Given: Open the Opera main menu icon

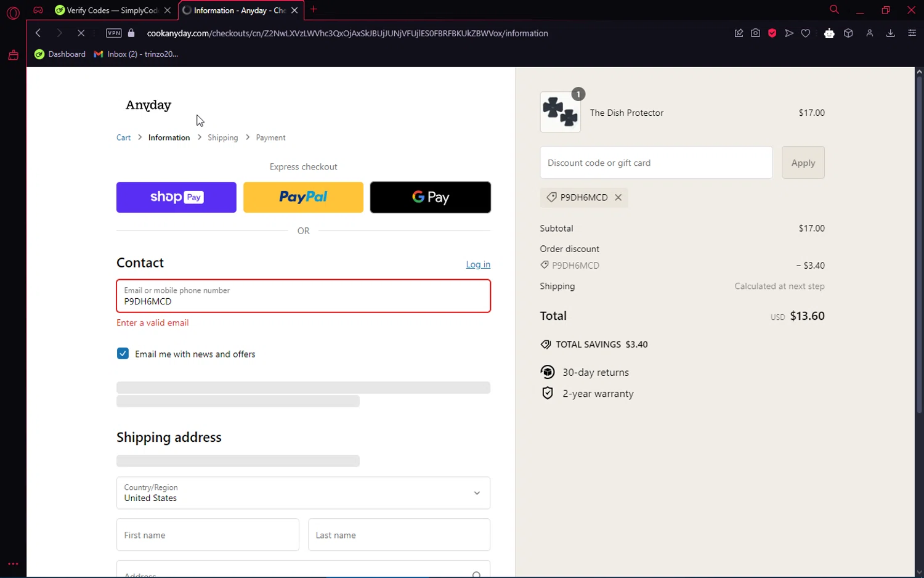Looking at the screenshot, I should pos(13,12).
